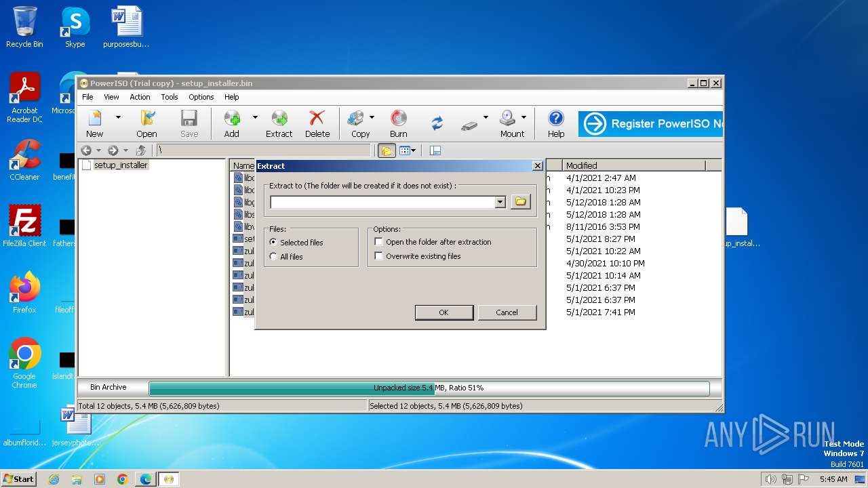This screenshot has height=488, width=868.
Task: Click the Add files toolbar icon
Action: click(232, 119)
